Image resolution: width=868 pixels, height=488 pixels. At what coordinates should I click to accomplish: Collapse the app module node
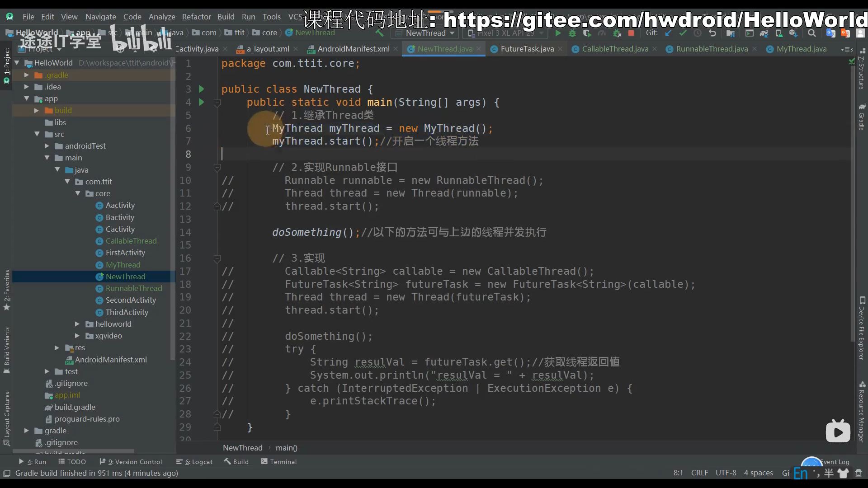(x=26, y=99)
